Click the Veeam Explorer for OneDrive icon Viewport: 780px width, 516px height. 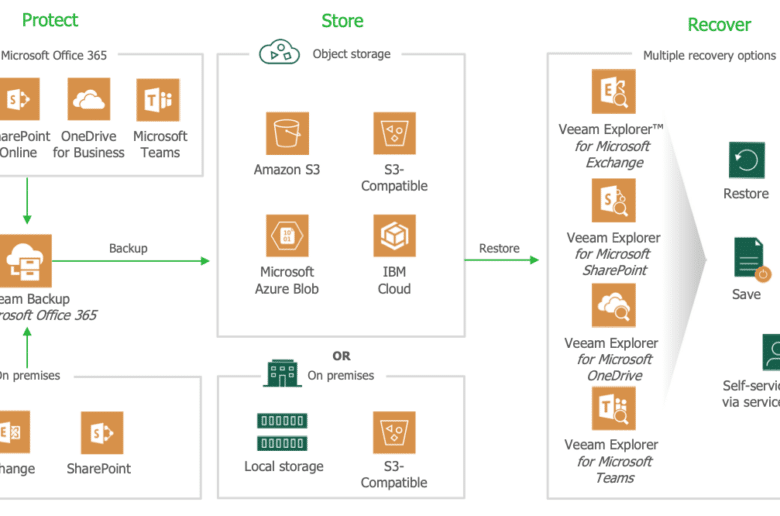[x=613, y=305]
